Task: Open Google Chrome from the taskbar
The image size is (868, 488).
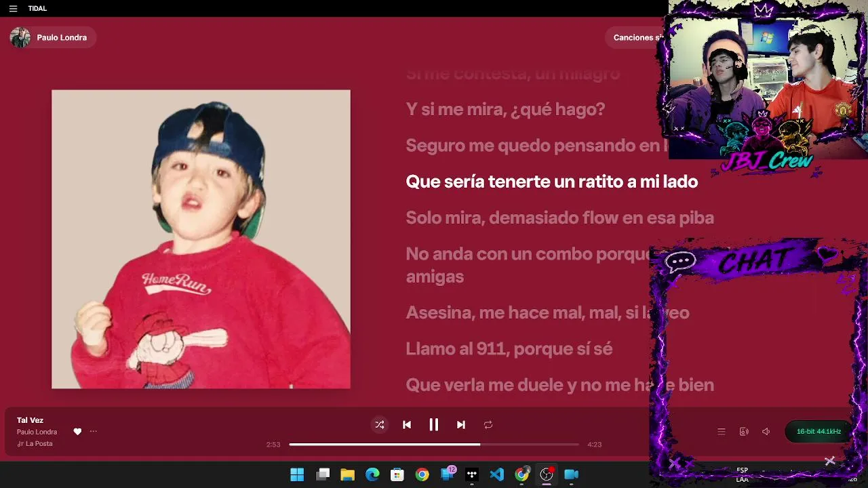Action: (x=422, y=474)
